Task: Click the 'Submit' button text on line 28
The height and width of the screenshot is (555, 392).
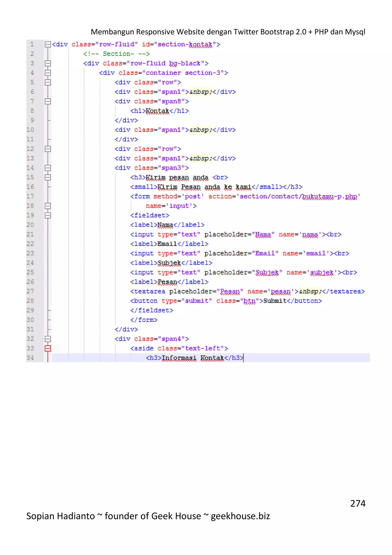Action: pos(275,301)
